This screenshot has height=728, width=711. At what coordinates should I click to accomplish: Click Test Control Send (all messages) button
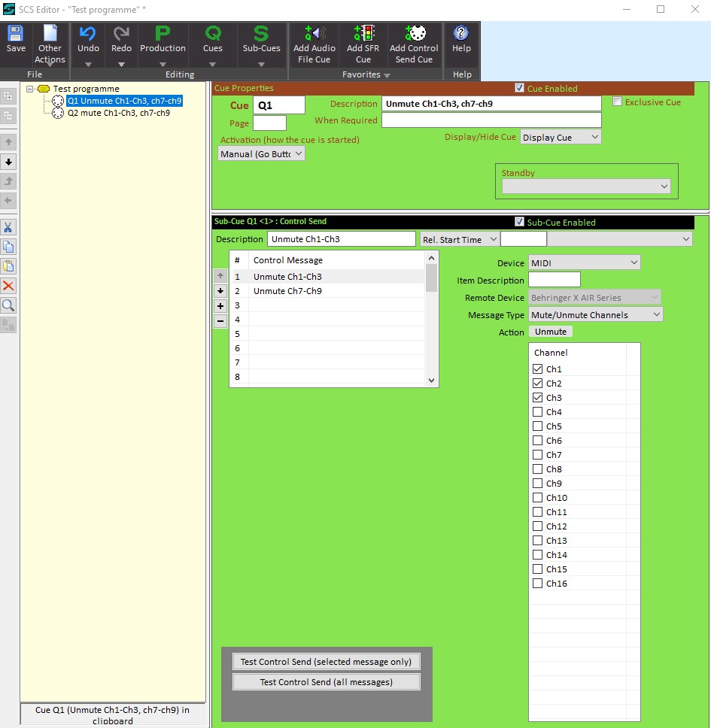(326, 682)
